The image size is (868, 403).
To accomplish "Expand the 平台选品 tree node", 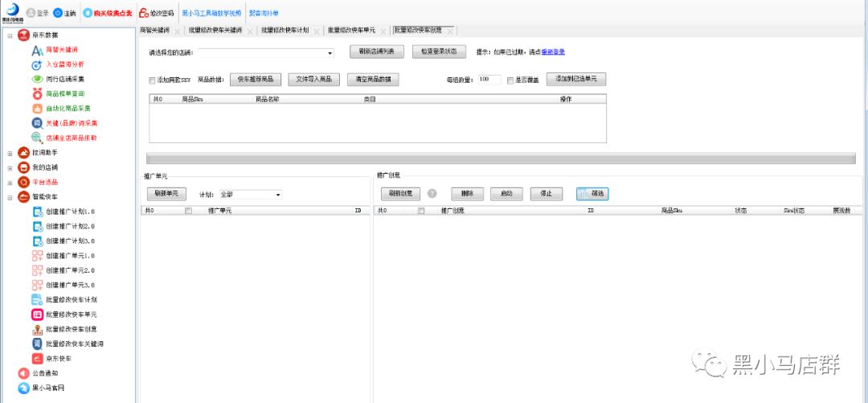I will click(x=10, y=183).
